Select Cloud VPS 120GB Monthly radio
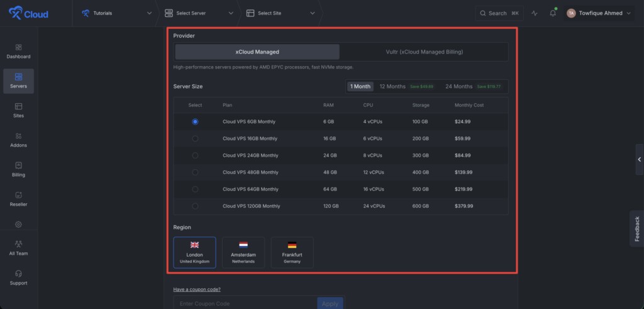This screenshot has width=644, height=309. 195,206
